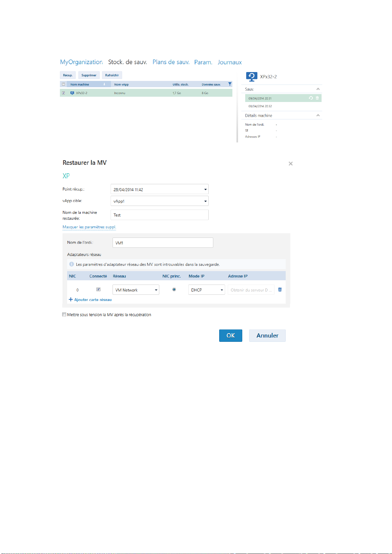Click the Utilis. stock. column header

(181, 85)
